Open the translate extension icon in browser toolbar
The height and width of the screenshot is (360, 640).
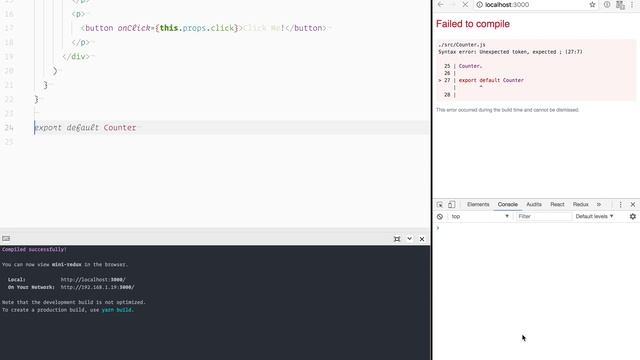620,5
